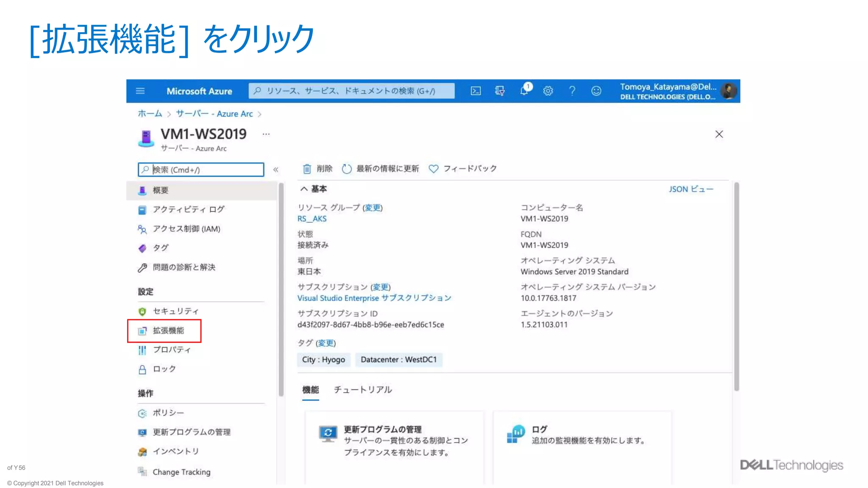Open JSON ビュー link
This screenshot has width=868, height=488.
pyautogui.click(x=691, y=189)
